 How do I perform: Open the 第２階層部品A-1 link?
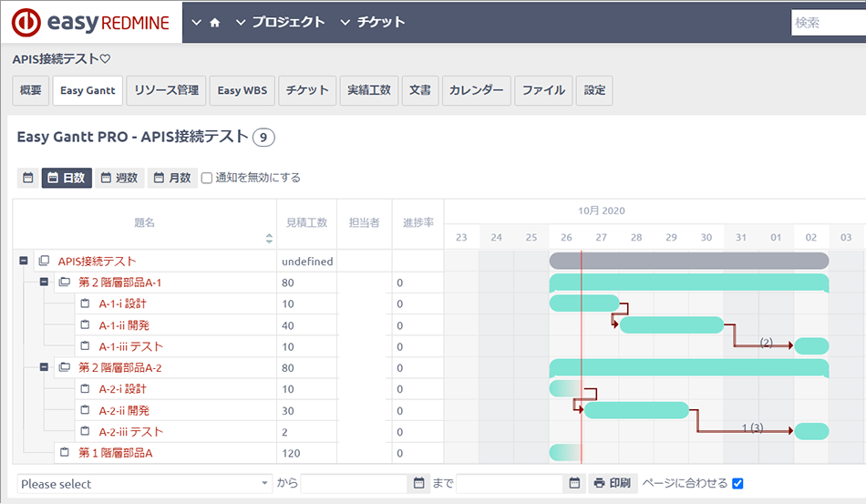pos(119,283)
